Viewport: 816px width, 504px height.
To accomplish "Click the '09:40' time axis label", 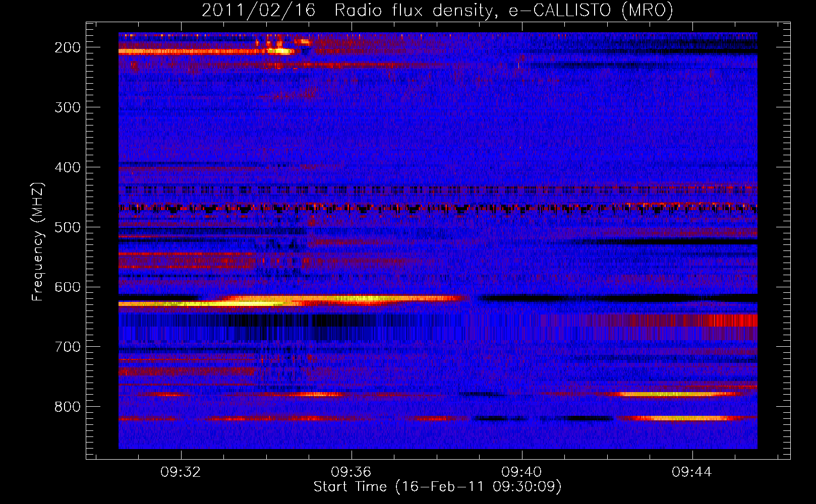I will (521, 472).
